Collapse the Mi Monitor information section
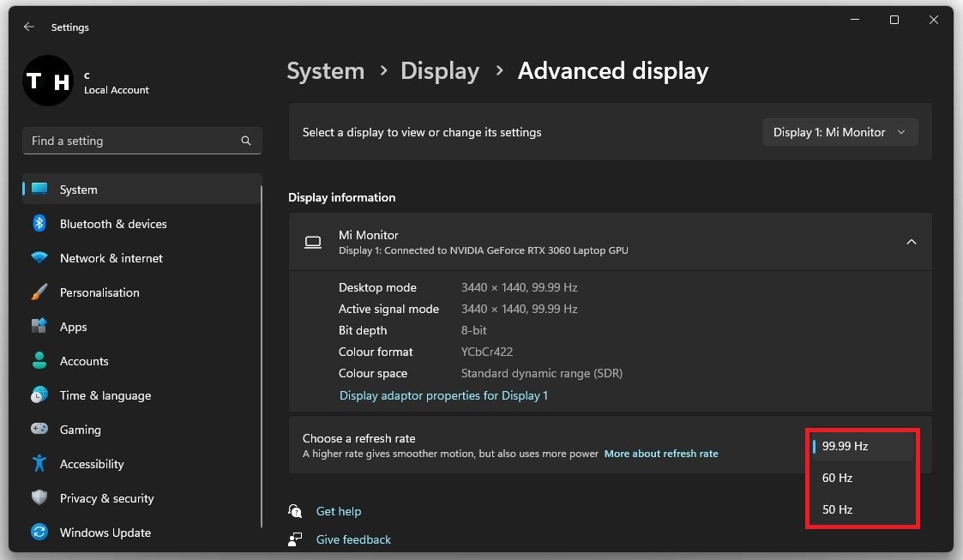 (x=912, y=242)
